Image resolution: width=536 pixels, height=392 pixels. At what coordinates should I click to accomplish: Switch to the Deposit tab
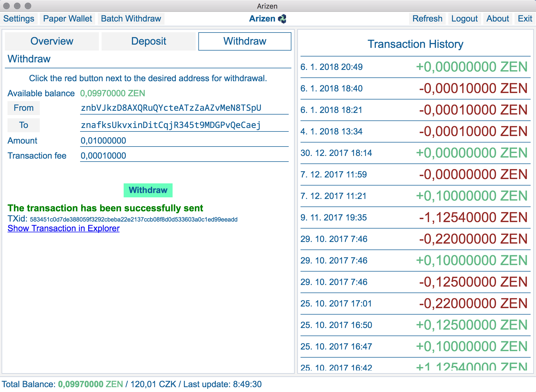[x=149, y=41]
